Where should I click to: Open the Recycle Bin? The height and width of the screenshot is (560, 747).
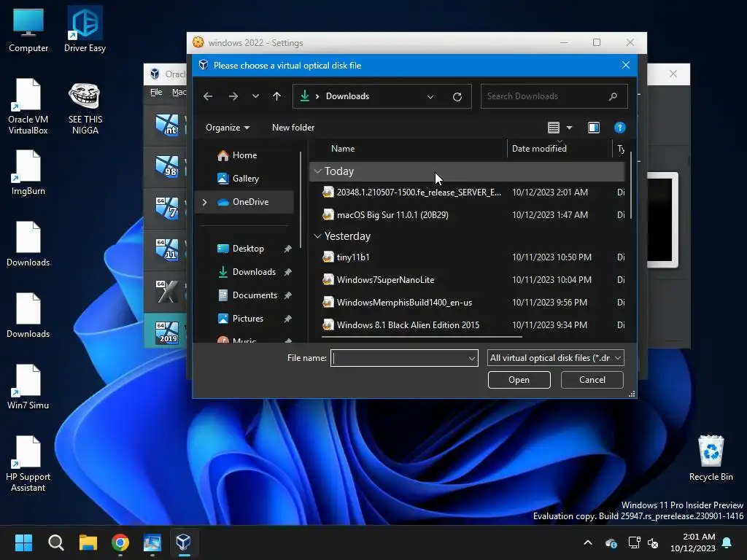click(x=711, y=458)
